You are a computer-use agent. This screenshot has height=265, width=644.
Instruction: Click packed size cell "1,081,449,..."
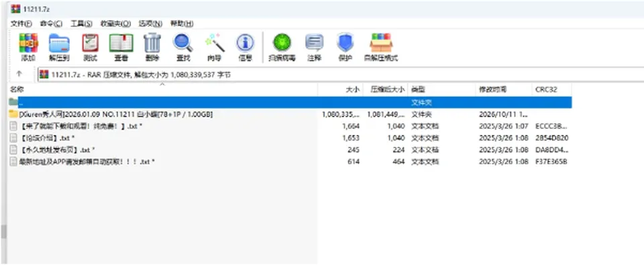click(x=386, y=114)
